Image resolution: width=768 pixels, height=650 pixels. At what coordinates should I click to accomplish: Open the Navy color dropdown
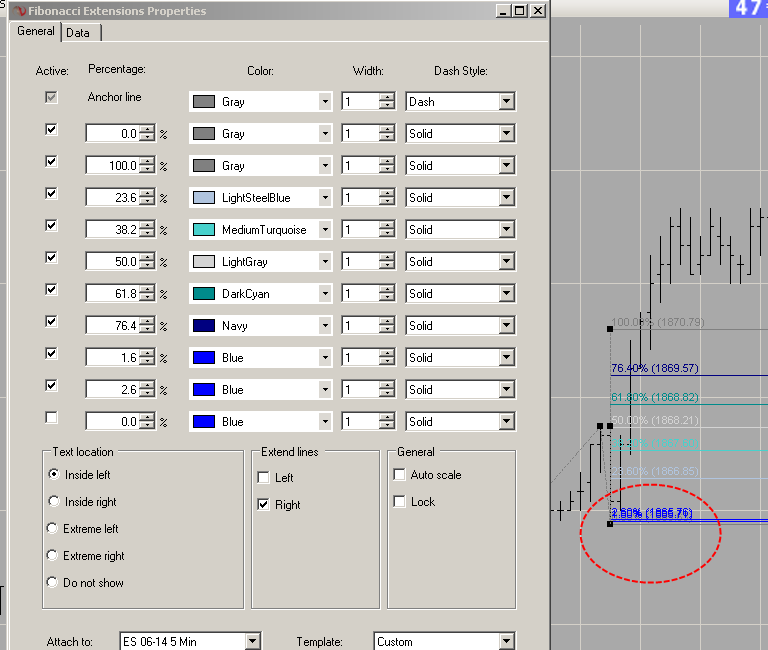(325, 326)
